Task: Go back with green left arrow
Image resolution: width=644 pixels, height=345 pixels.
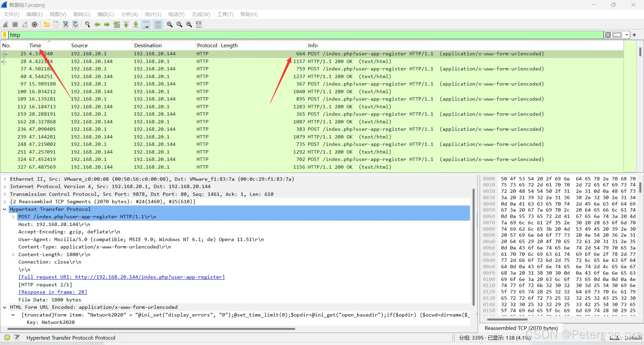Action: (x=97, y=24)
